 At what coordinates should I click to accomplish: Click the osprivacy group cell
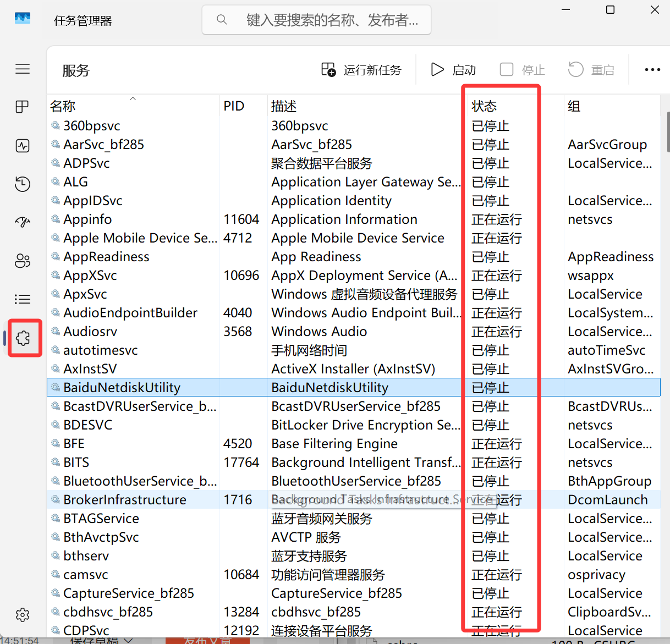point(596,575)
